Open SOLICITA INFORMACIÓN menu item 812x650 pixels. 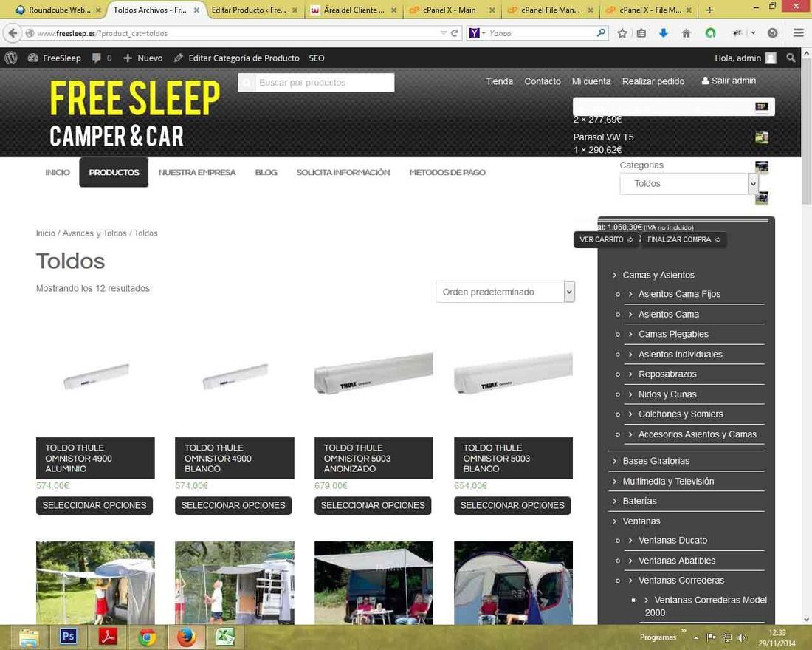pyautogui.click(x=343, y=172)
